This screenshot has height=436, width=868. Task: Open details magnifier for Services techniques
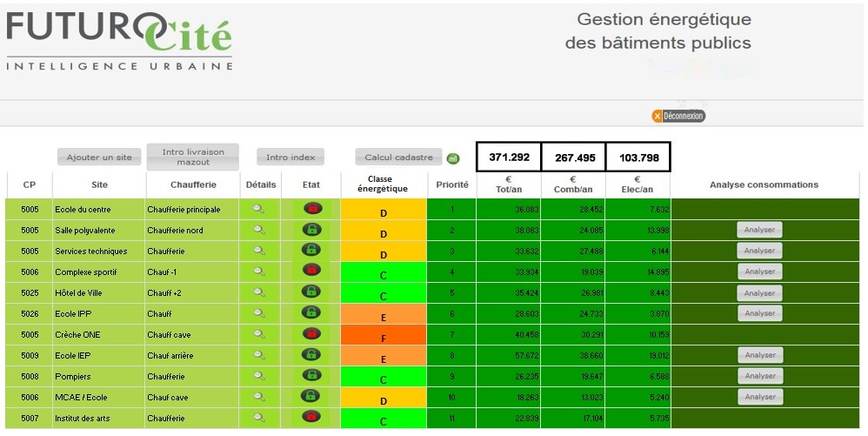coord(258,251)
